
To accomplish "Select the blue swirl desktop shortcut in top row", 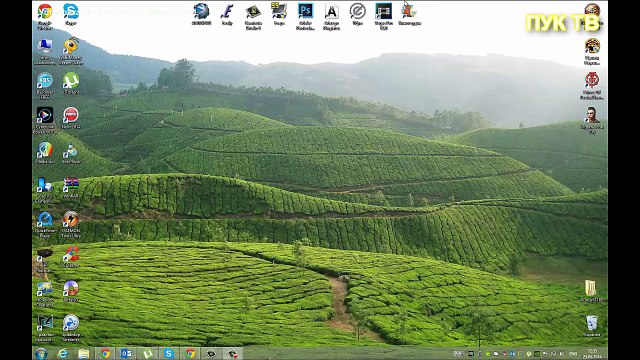I will click(x=201, y=15).
